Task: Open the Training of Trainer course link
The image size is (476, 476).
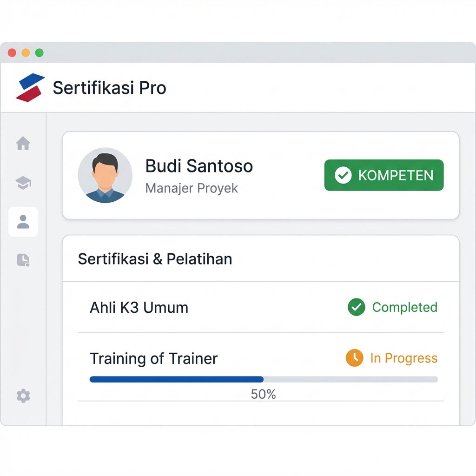Action: tap(153, 358)
